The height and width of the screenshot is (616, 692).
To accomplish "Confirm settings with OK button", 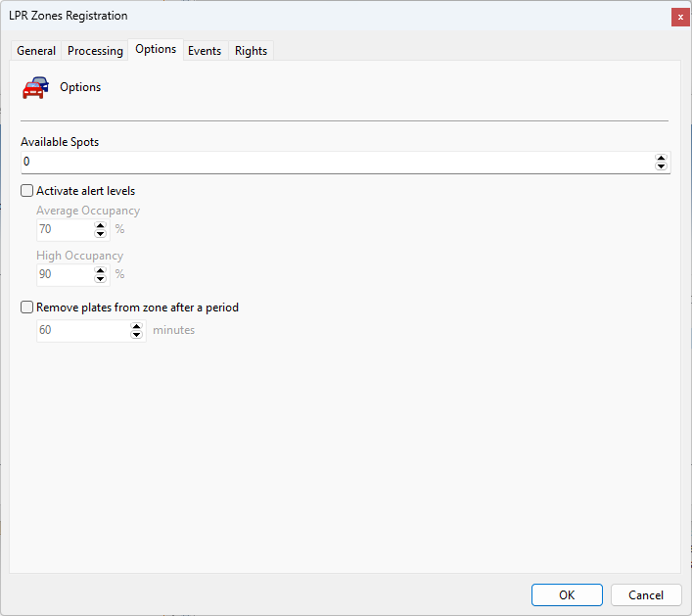I will (x=567, y=594).
